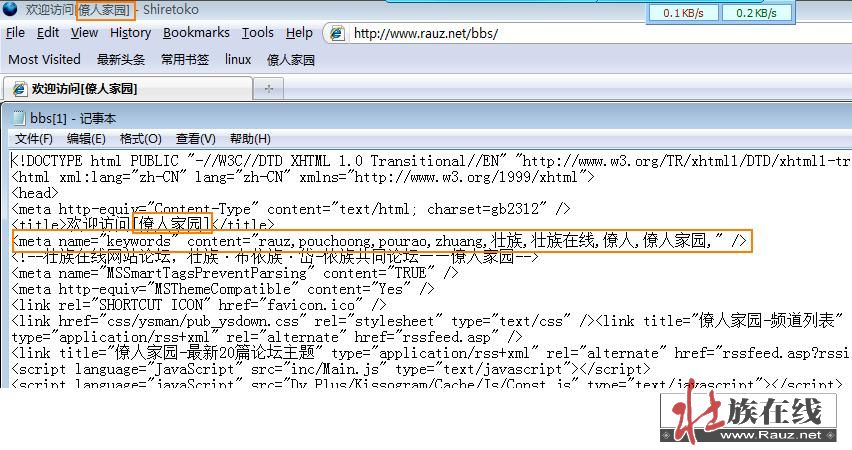The image size is (852, 450).
Task: Open the 最新头条 bookmark
Action: 121,59
